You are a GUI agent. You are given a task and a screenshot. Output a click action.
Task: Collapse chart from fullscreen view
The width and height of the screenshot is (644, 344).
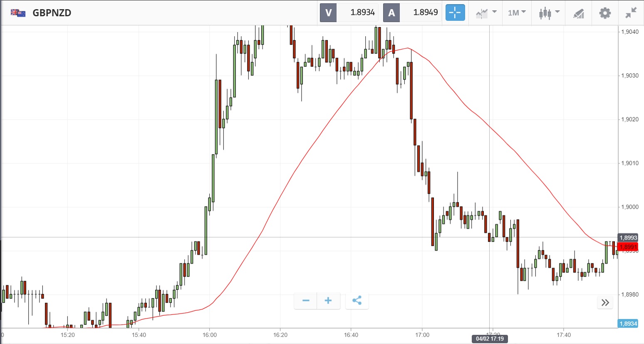631,12
